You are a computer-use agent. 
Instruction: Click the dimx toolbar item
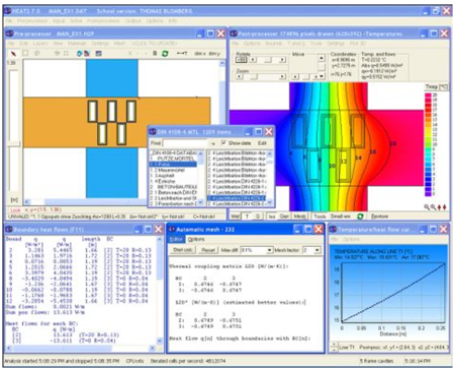(x=200, y=53)
